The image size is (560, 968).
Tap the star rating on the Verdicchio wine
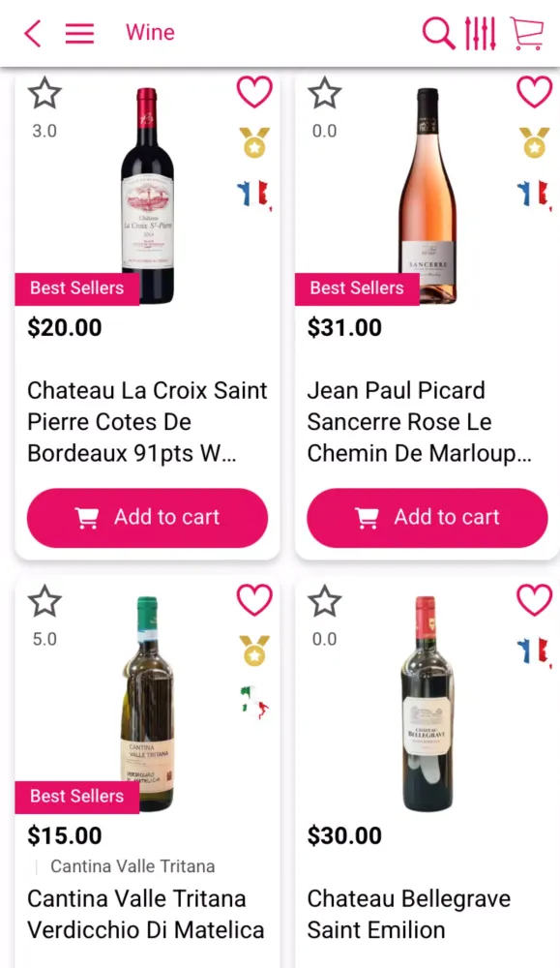(44, 600)
